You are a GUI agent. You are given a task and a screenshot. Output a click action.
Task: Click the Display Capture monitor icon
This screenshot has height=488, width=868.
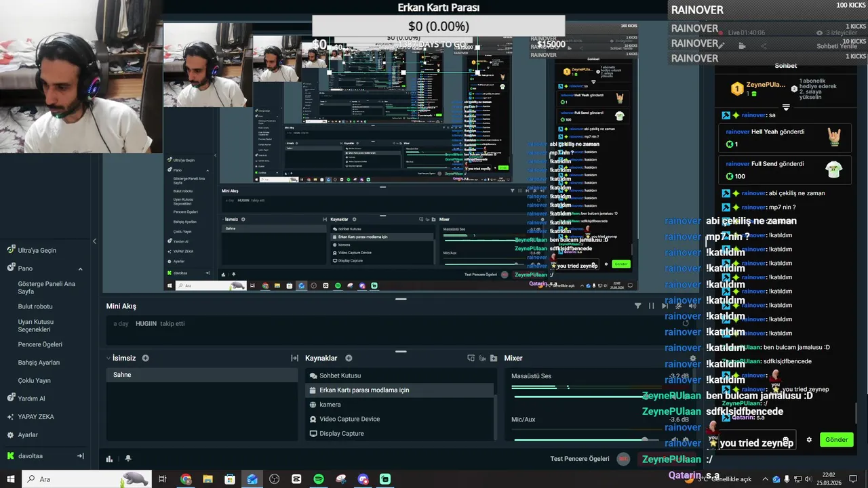click(x=313, y=433)
